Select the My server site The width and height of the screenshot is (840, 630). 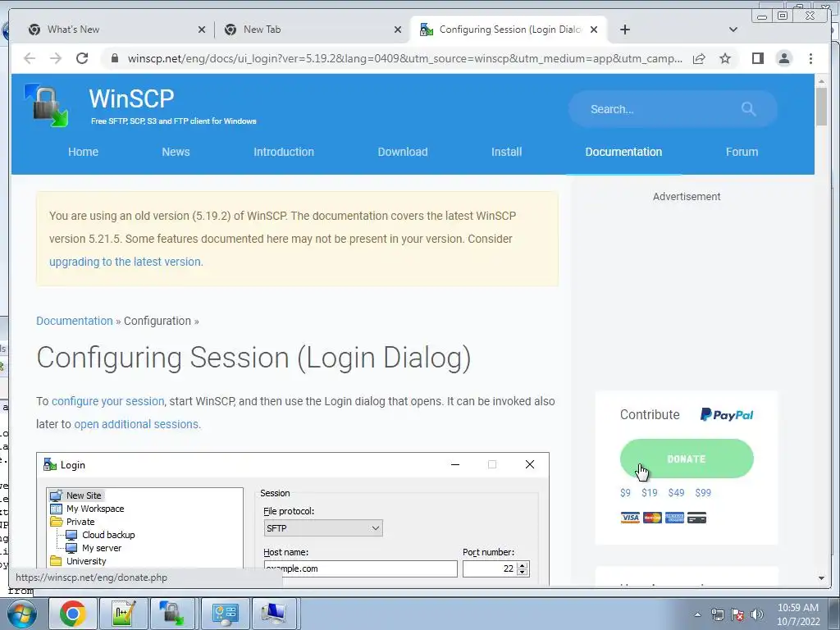click(x=94, y=548)
